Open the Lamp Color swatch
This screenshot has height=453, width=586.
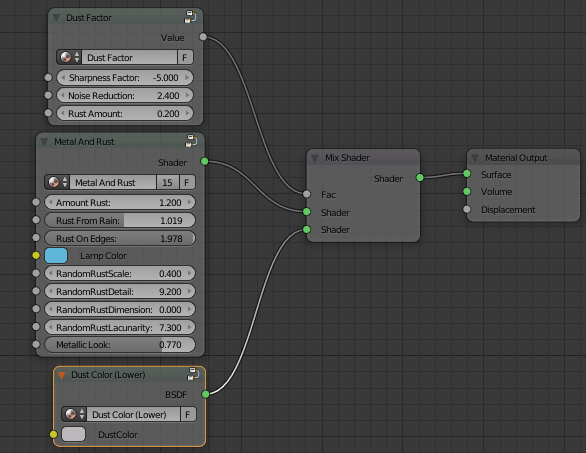[56, 256]
